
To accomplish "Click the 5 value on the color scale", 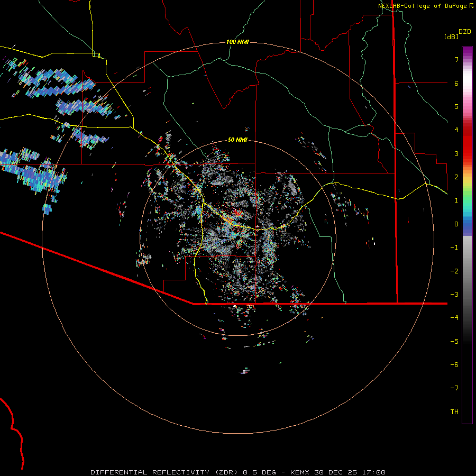I will pos(456,106).
